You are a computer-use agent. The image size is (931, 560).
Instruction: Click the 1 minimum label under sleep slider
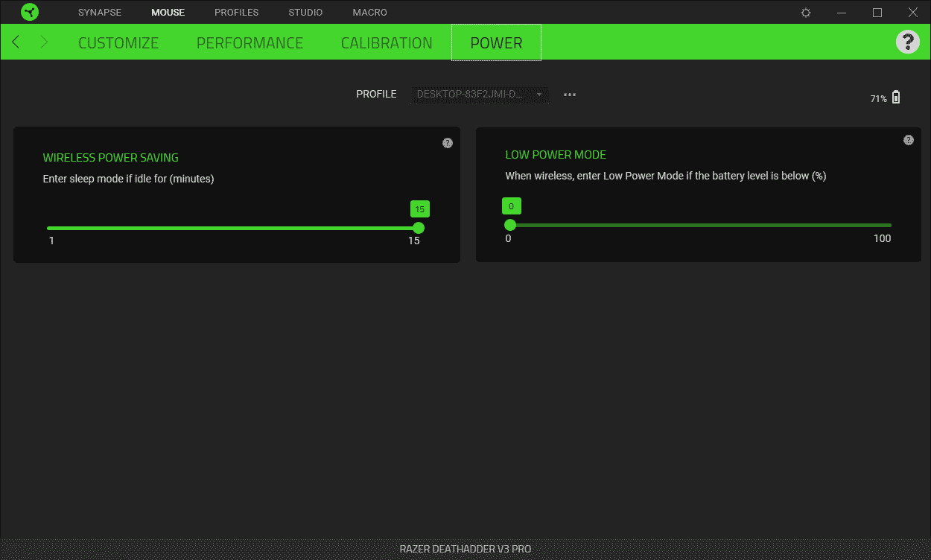(51, 241)
